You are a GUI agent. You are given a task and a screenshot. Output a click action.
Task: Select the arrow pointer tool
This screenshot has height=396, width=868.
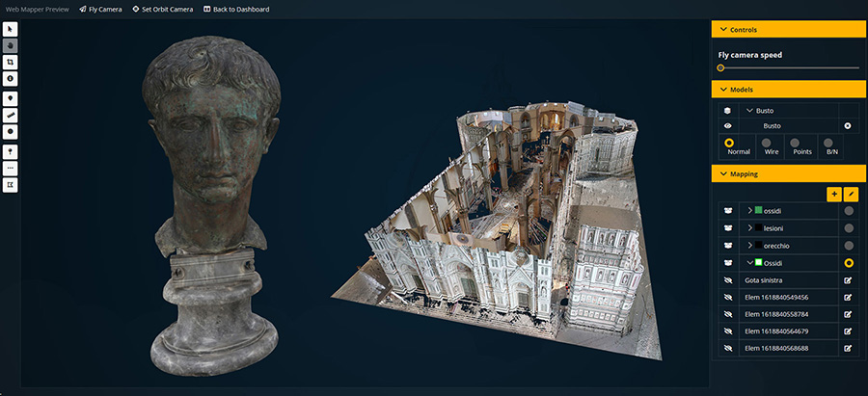(10, 29)
